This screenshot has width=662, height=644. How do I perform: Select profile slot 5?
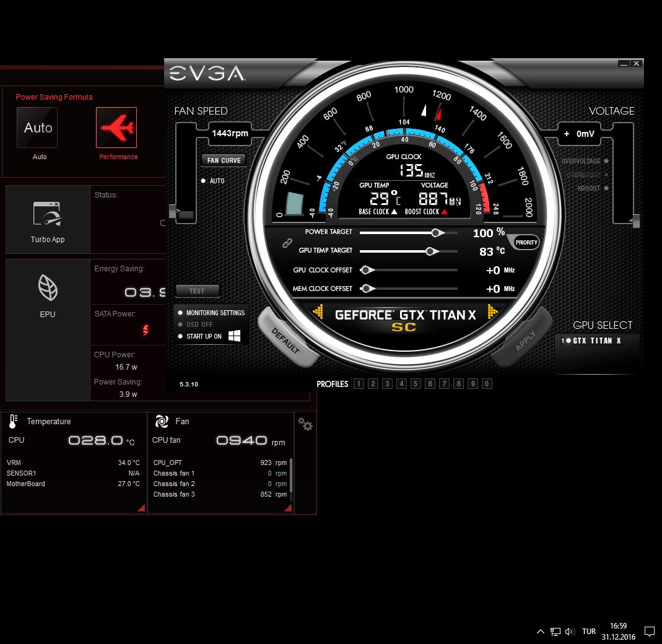click(416, 384)
